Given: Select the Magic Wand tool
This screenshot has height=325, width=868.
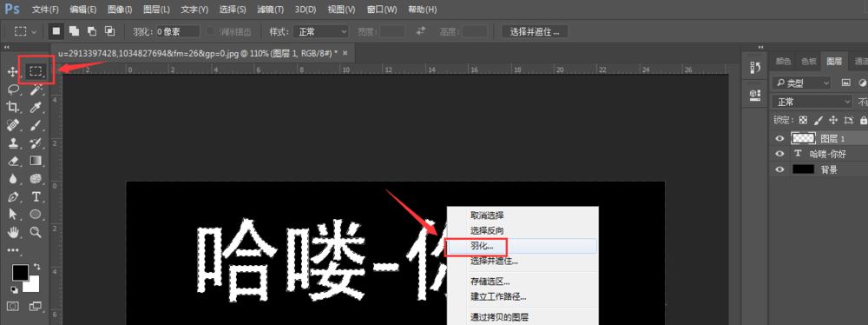Looking at the screenshot, I should [36, 90].
